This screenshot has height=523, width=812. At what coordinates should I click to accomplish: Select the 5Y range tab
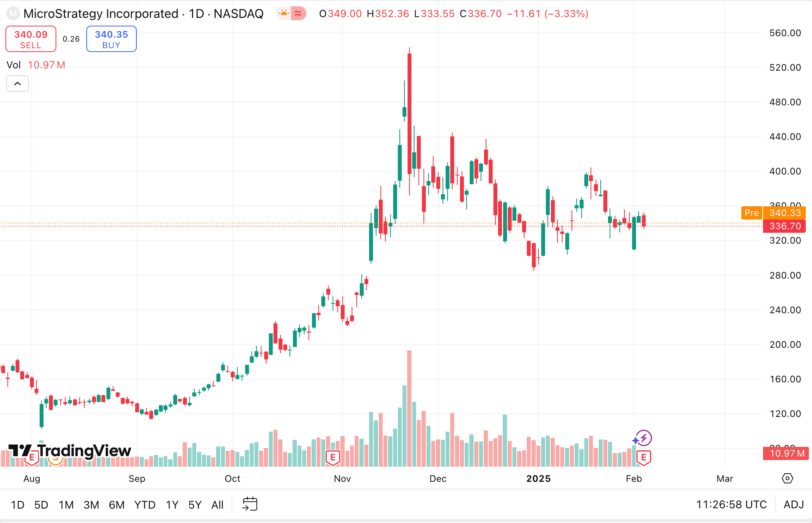pyautogui.click(x=195, y=505)
